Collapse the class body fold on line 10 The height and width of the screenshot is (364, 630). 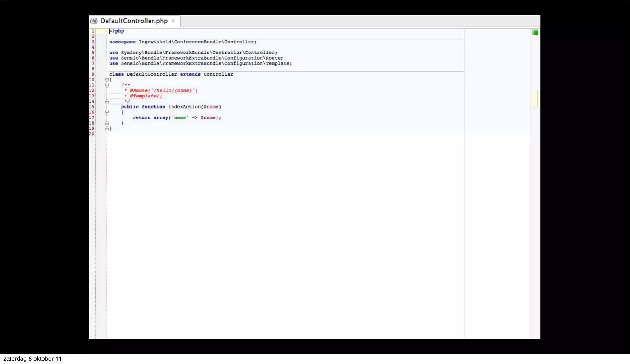107,80
